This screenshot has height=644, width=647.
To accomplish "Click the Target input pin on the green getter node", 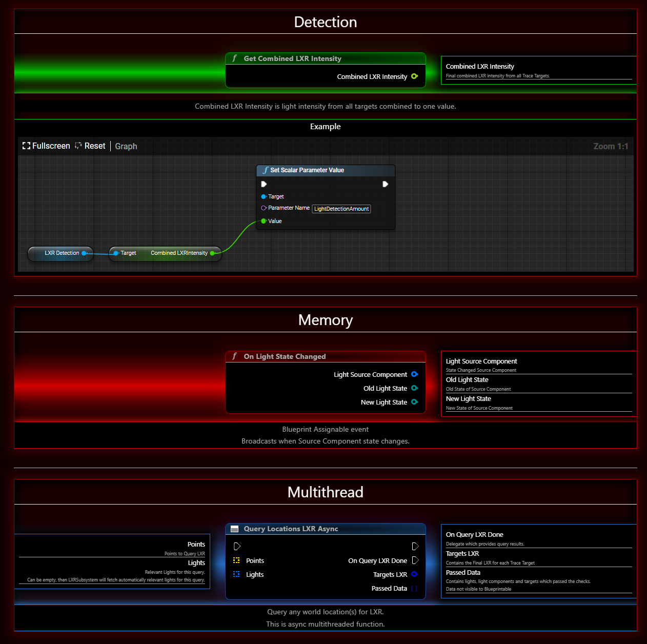I will [116, 253].
